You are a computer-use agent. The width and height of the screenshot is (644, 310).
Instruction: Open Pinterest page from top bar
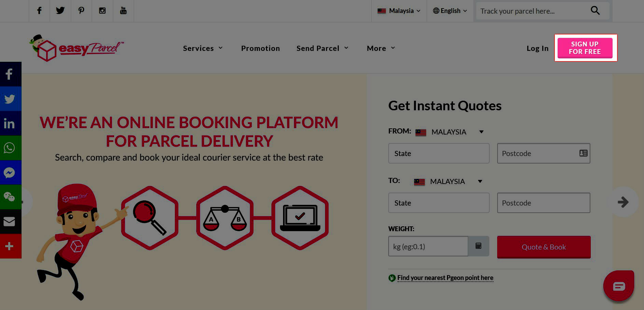(81, 11)
